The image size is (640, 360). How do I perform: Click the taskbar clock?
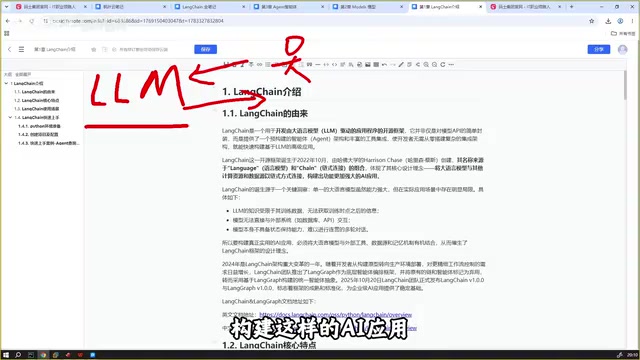[632, 355]
